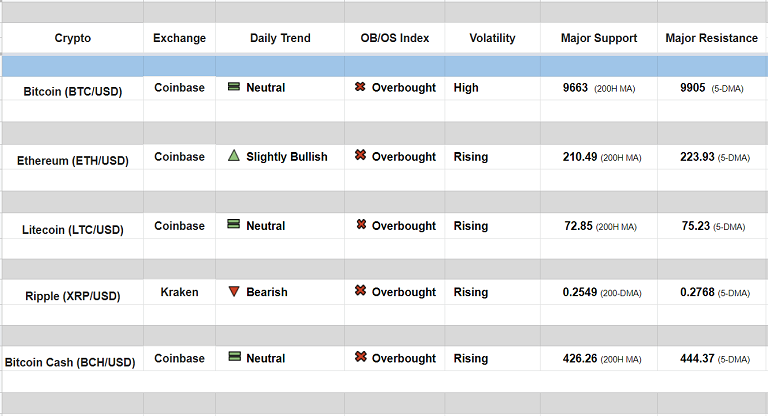Click Ethereum's green up-triangle trend icon
Image resolution: width=768 pixels, height=416 pixels.
tap(233, 156)
